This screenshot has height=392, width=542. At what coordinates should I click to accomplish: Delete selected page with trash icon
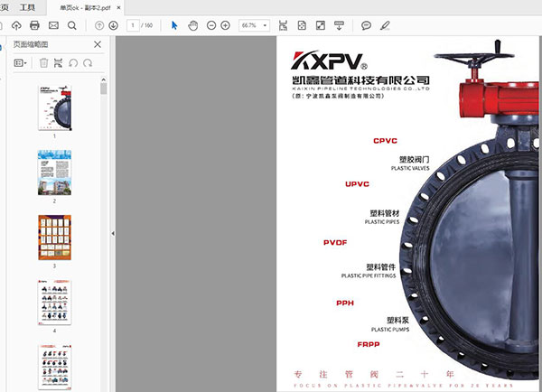click(43, 63)
